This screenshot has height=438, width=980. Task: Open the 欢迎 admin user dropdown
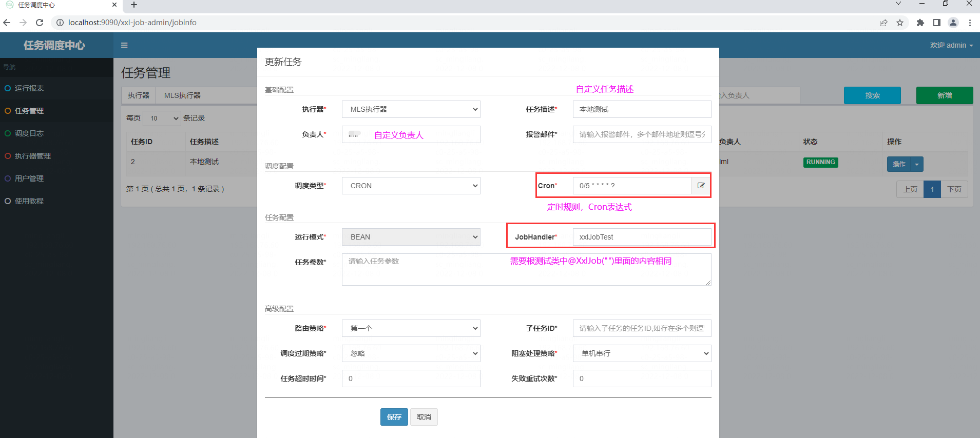[x=951, y=45]
